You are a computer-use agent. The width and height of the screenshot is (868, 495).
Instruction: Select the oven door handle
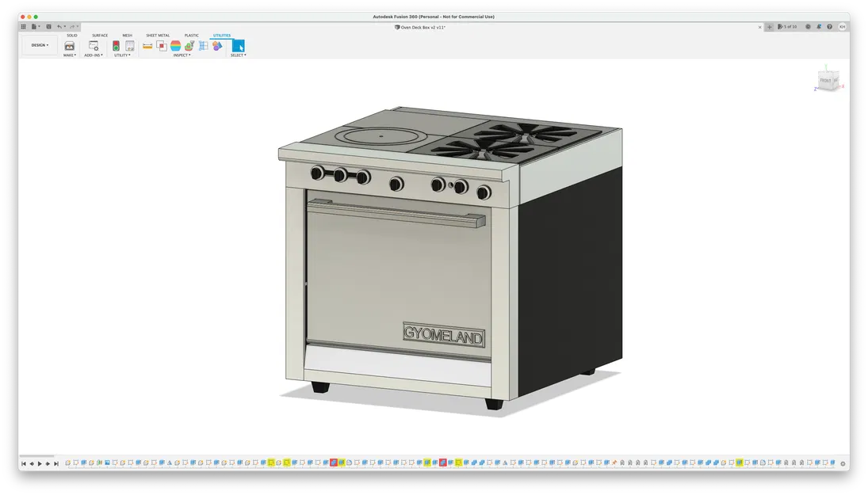coord(396,214)
